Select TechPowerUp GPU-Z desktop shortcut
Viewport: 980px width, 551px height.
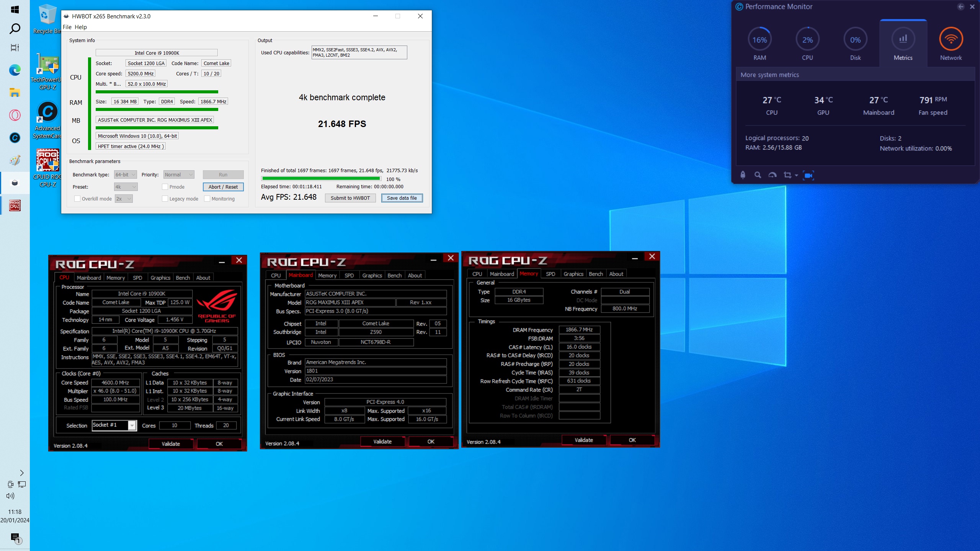click(x=47, y=72)
